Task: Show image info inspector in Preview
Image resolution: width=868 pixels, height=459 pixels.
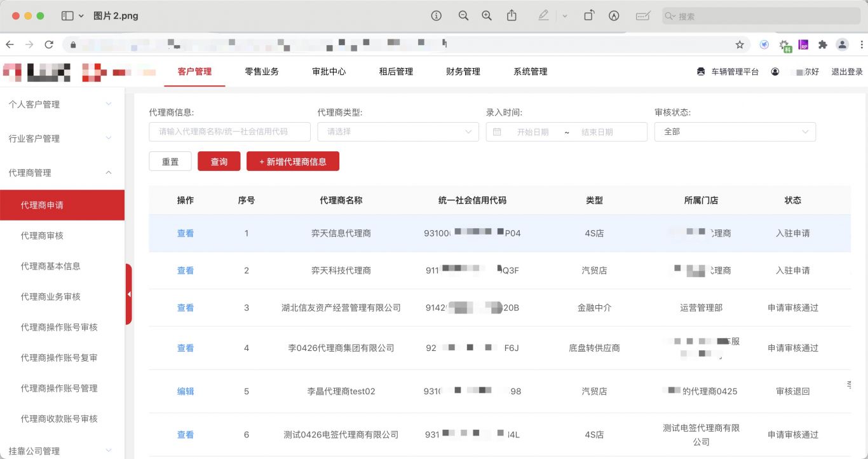Action: (436, 16)
